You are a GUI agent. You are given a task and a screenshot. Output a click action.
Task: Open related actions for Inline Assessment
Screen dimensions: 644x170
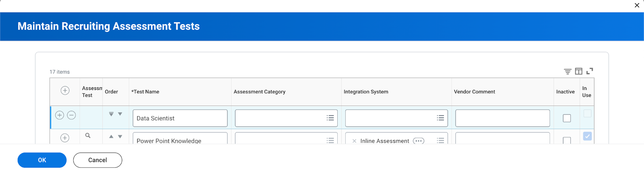[419, 141]
